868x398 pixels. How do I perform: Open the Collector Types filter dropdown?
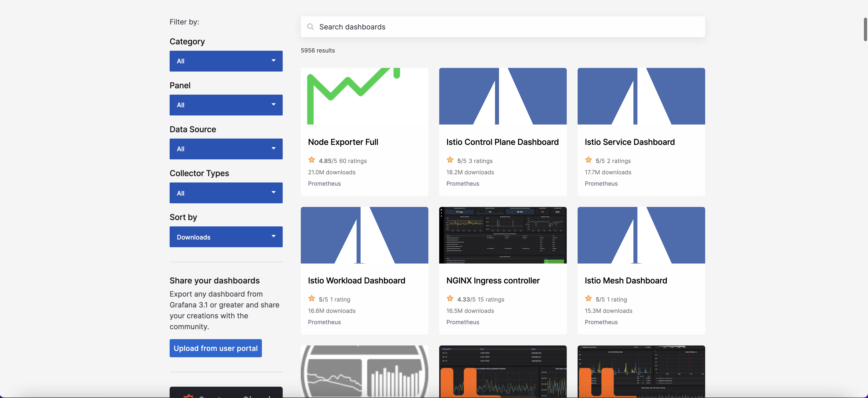coord(226,193)
